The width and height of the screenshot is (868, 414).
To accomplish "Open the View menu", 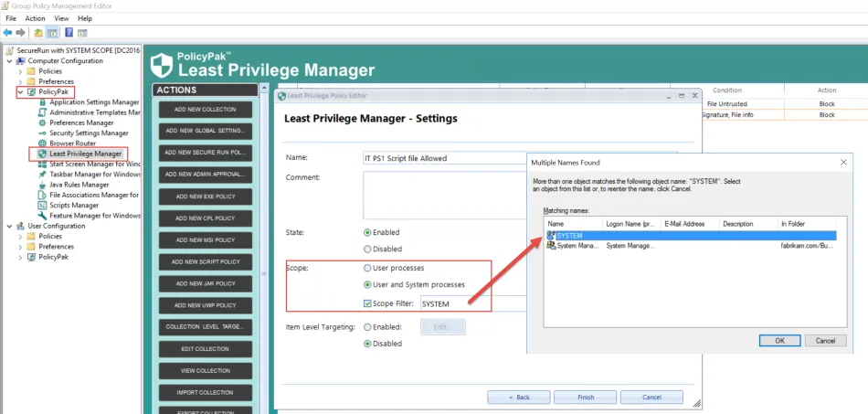I will click(61, 18).
